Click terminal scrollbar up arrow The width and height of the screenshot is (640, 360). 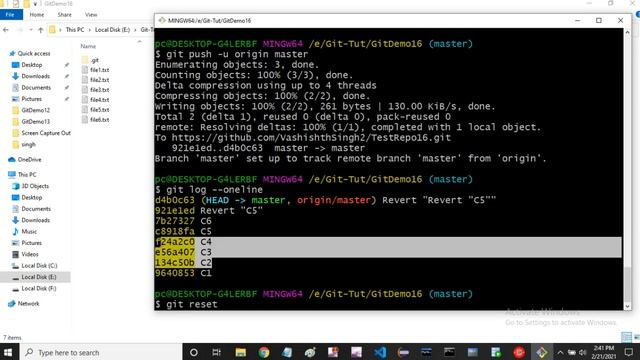tap(627, 32)
